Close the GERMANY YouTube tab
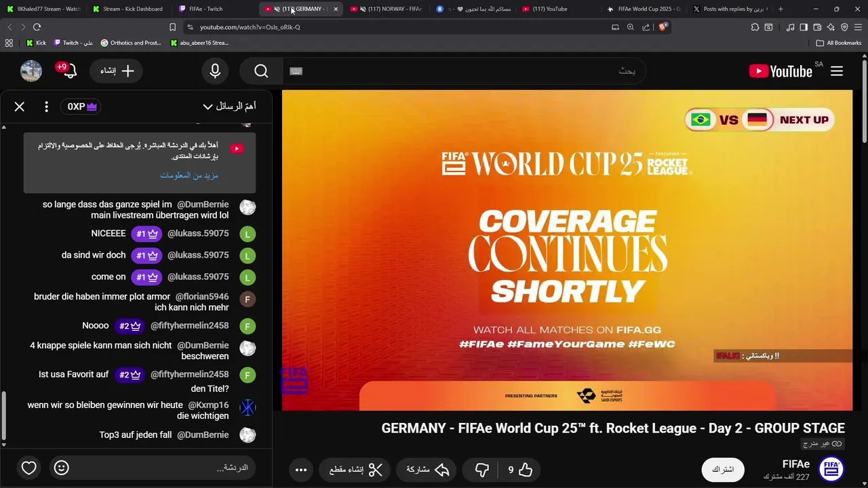 pyautogui.click(x=336, y=9)
